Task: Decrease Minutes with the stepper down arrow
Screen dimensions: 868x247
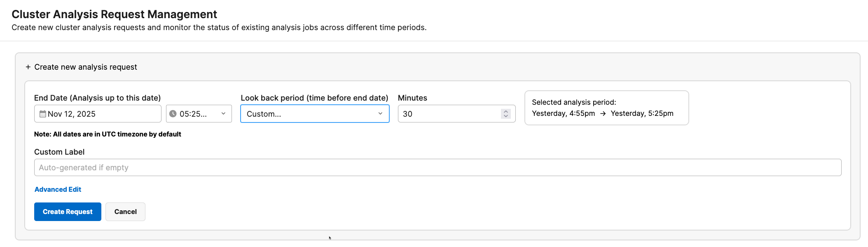Action: 506,116
